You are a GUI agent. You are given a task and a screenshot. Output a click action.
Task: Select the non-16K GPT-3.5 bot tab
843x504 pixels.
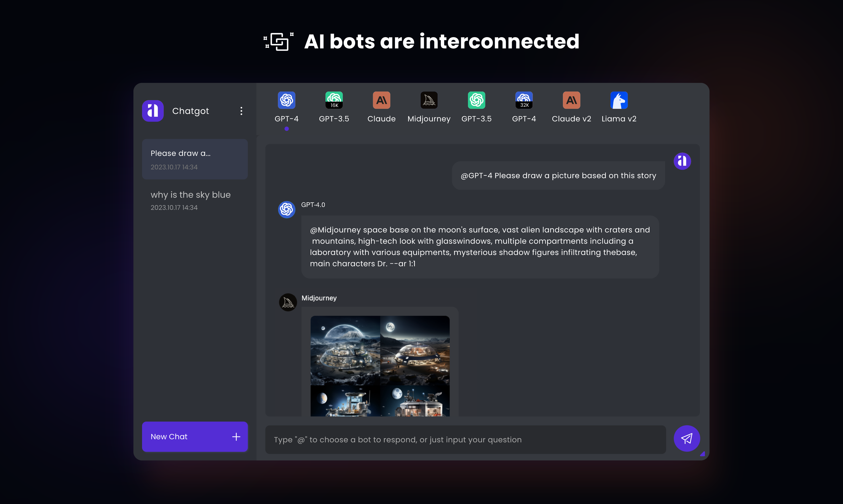tap(476, 100)
